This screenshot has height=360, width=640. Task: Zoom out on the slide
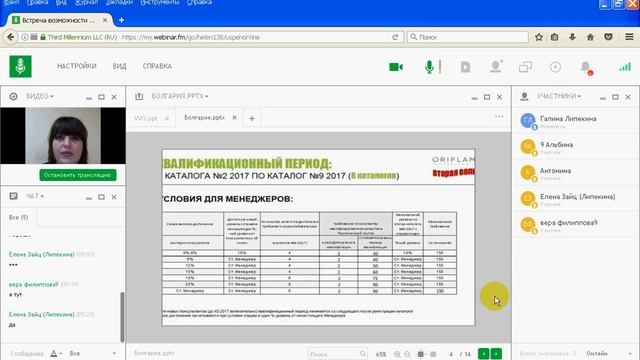(407, 354)
